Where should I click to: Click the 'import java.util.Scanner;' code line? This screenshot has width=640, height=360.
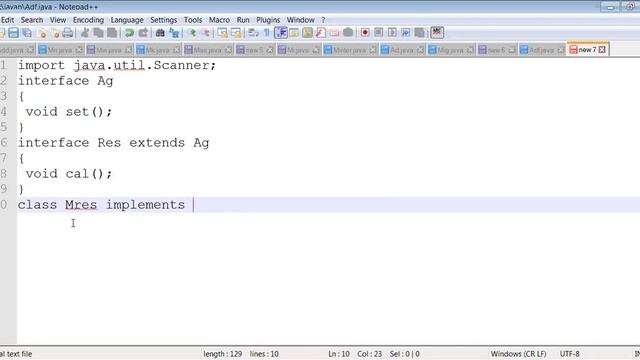[117, 65]
